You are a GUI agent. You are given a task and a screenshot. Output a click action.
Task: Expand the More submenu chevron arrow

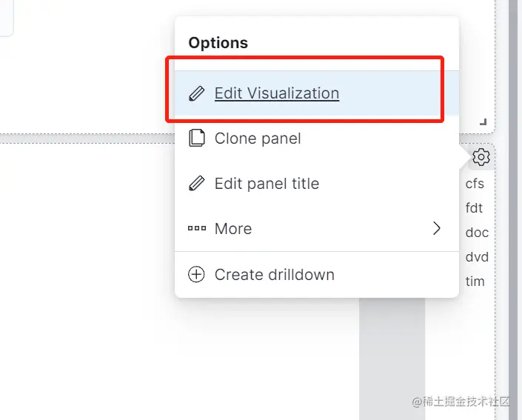point(437,228)
